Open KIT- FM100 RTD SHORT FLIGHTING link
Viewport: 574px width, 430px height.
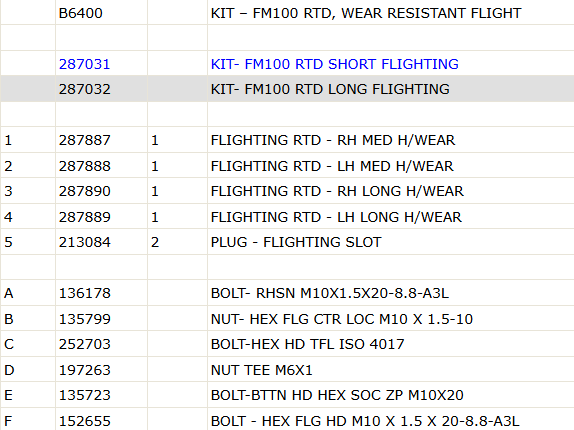(335, 64)
